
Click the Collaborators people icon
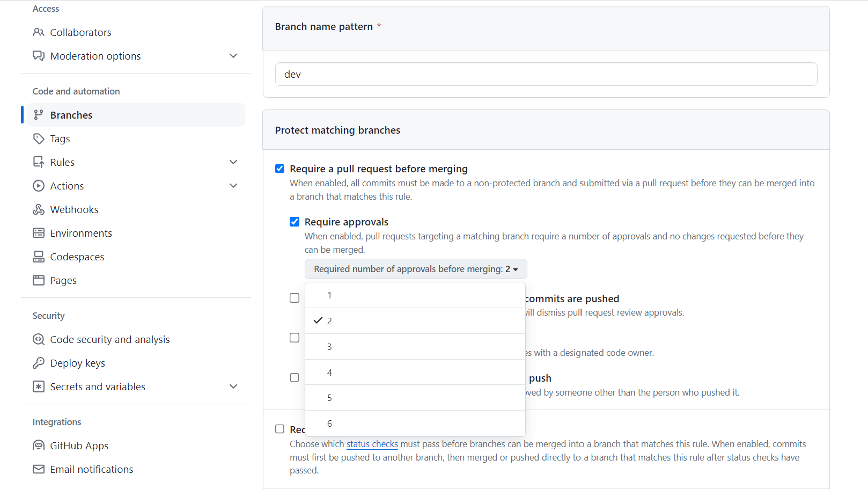(39, 32)
